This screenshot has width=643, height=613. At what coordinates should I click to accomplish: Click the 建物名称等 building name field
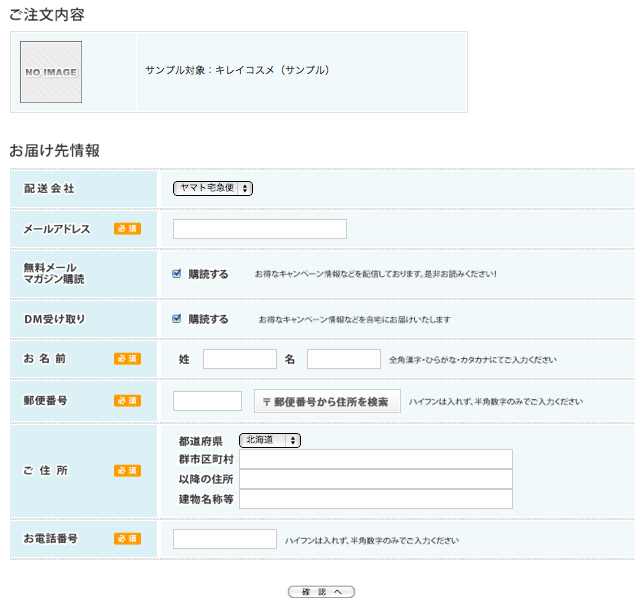pyautogui.click(x=375, y=499)
